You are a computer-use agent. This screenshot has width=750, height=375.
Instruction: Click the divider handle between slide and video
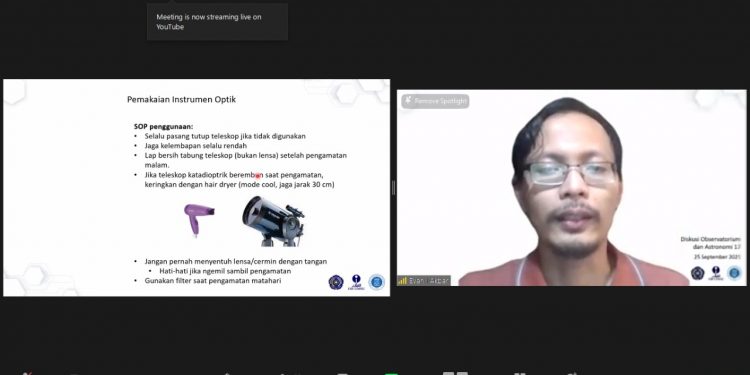point(393,188)
